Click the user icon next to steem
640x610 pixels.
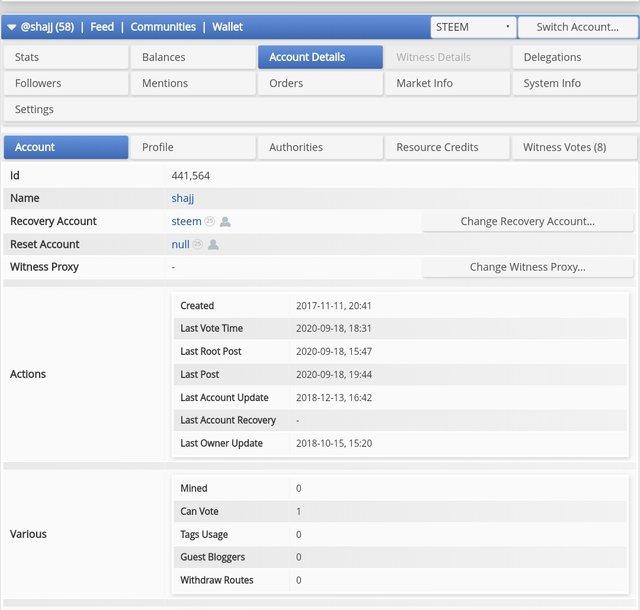[x=225, y=222]
